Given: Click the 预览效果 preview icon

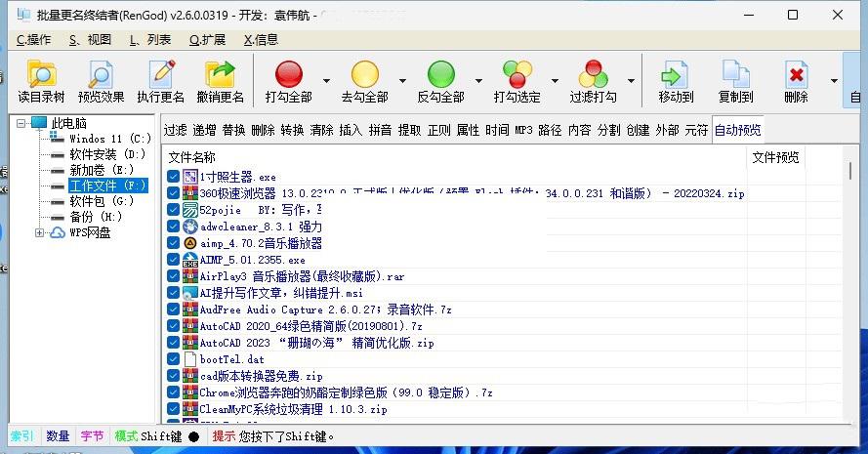Looking at the screenshot, I should (x=102, y=75).
